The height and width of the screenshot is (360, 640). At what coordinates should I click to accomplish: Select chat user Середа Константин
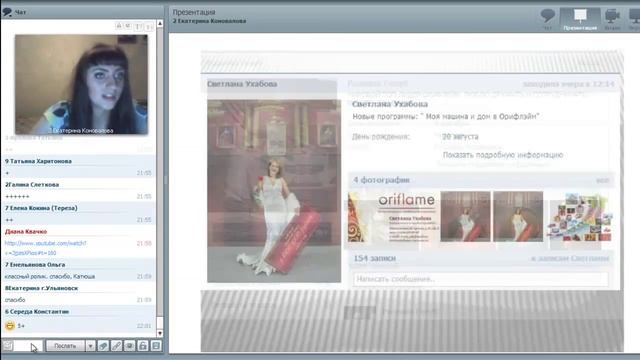[x=37, y=311]
